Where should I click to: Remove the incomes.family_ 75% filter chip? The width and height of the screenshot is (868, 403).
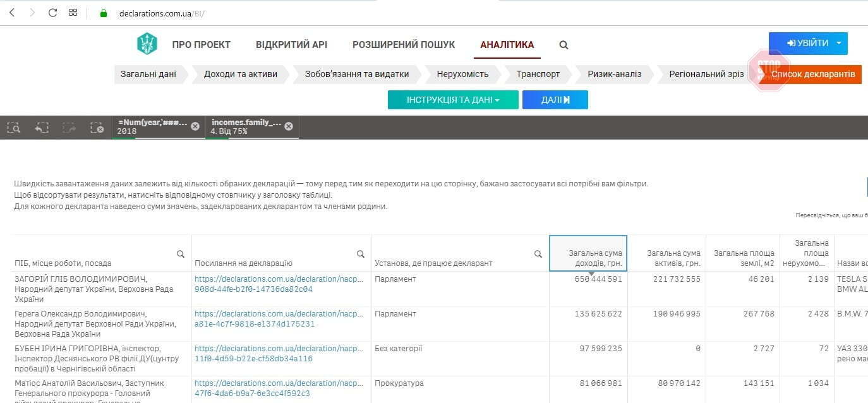point(289,126)
